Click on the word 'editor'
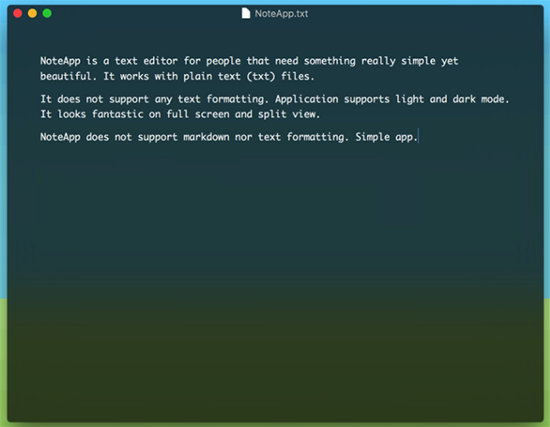 point(160,61)
